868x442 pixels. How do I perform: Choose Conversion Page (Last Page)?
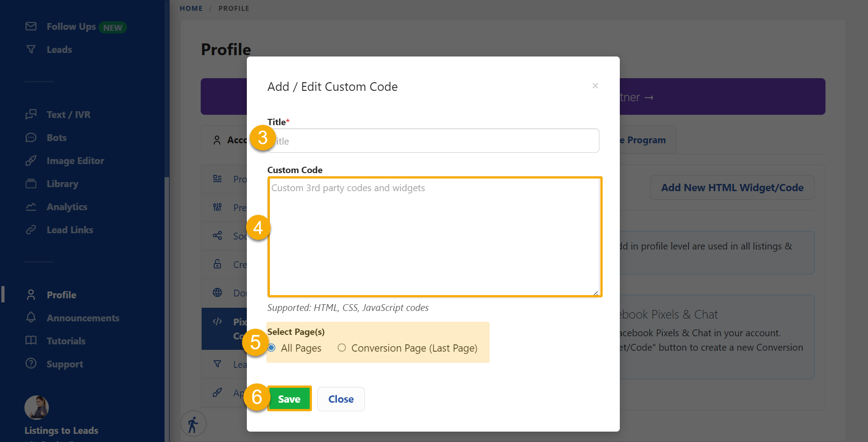click(x=342, y=348)
